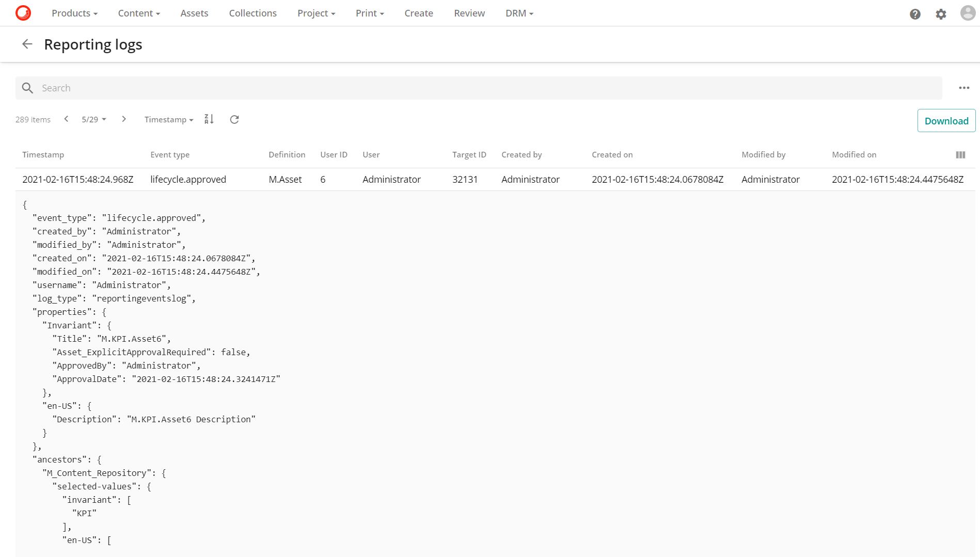Go to the previous page of logs
980x557 pixels.
pos(66,119)
